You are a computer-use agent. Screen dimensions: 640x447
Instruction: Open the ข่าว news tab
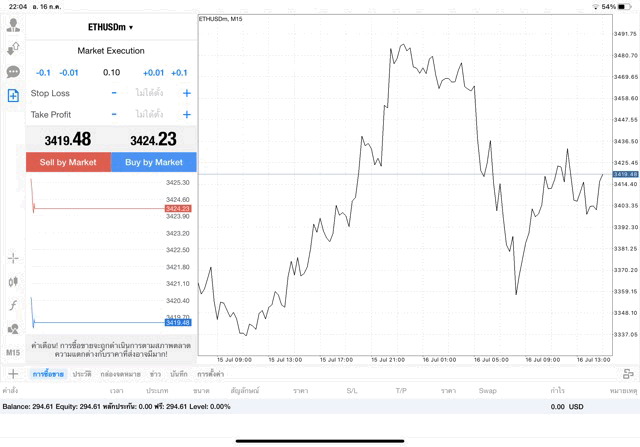click(155, 373)
